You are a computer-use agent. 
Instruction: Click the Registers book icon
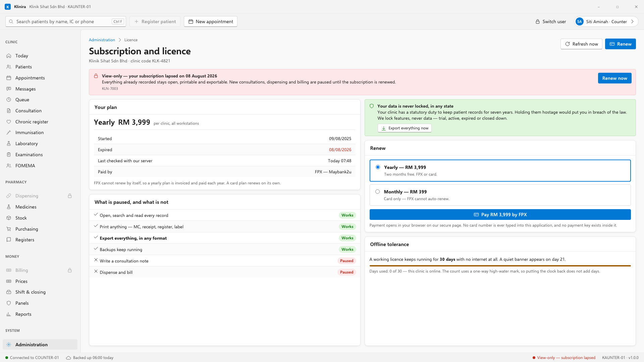(9, 240)
